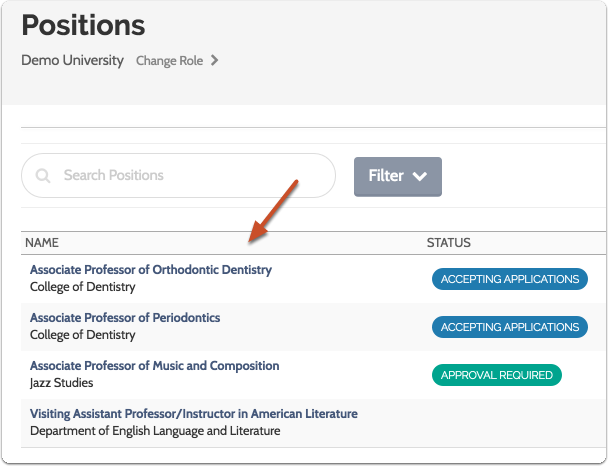Image resolution: width=608 pixels, height=466 pixels.
Task: Click the magnifying glass search icon
Action: [x=43, y=176]
